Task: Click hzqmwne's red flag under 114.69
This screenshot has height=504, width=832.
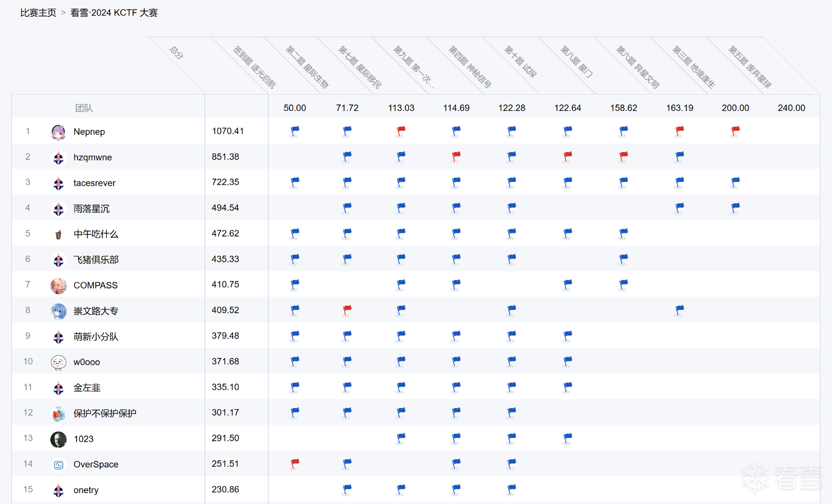Action: tap(456, 156)
